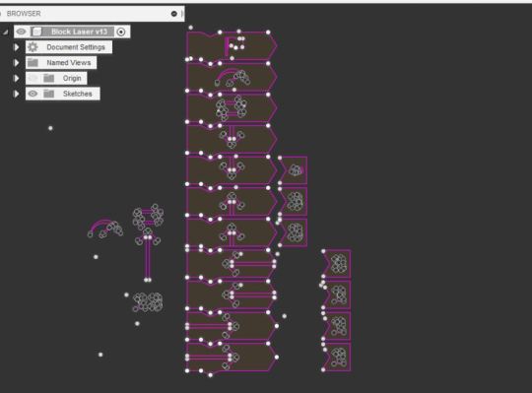The width and height of the screenshot is (532, 393).
Task: Click the Named Views folder icon
Action: 33,62
